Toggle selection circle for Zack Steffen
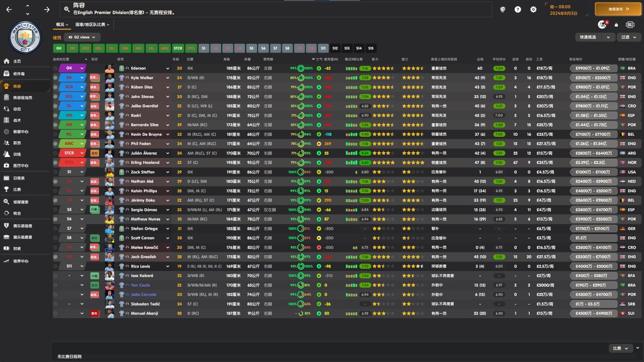The width and height of the screenshot is (644, 362). coord(55,172)
